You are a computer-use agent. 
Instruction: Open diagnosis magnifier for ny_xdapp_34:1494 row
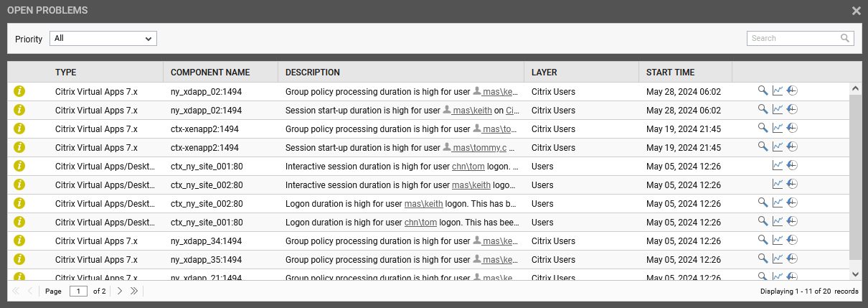[763, 240]
